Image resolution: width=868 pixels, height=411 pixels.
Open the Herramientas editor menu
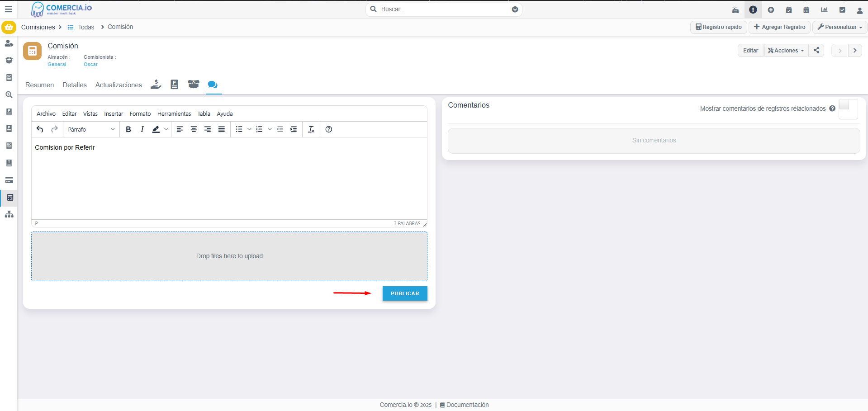tap(174, 114)
